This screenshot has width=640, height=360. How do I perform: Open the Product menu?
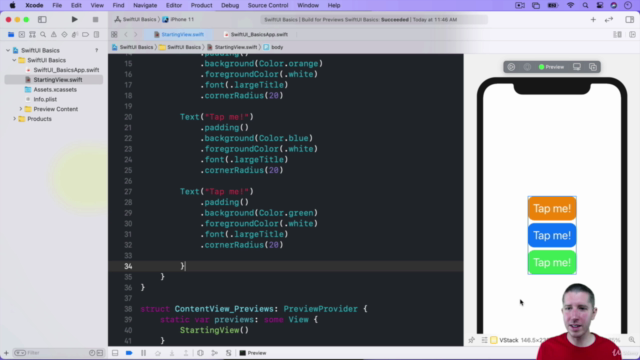pyautogui.click(x=201, y=5)
